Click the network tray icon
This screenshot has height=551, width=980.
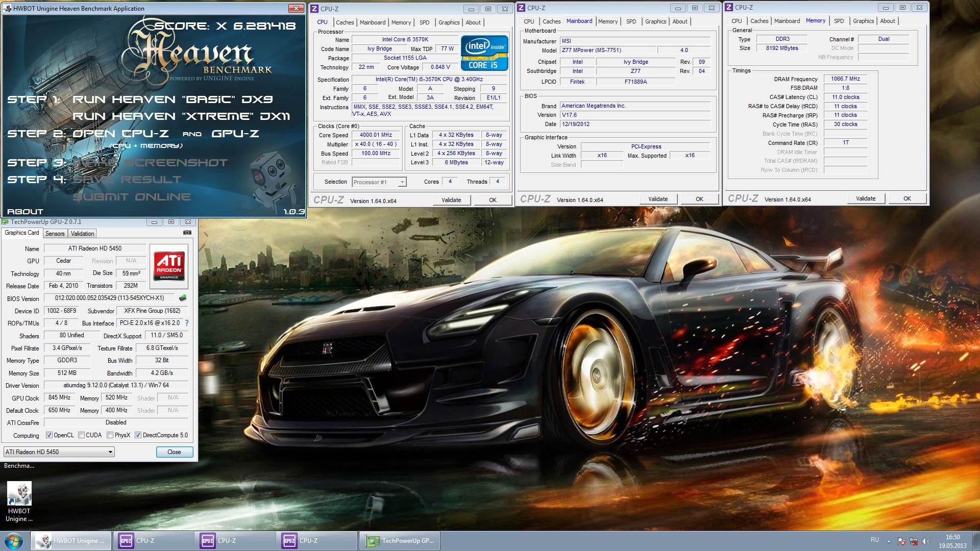click(914, 541)
